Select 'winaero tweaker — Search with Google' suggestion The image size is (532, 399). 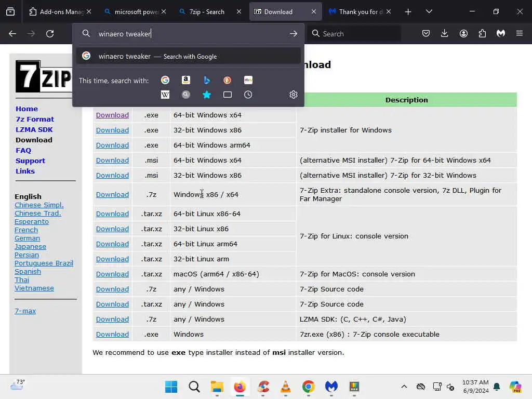[x=188, y=56]
